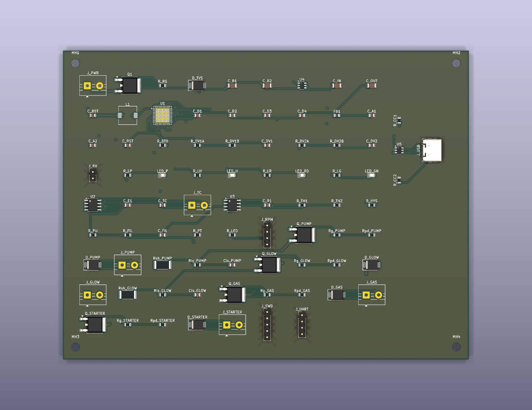Viewport: 532px width, 410px height.
Task: Select the J_UART pin header
Action: coord(302,324)
